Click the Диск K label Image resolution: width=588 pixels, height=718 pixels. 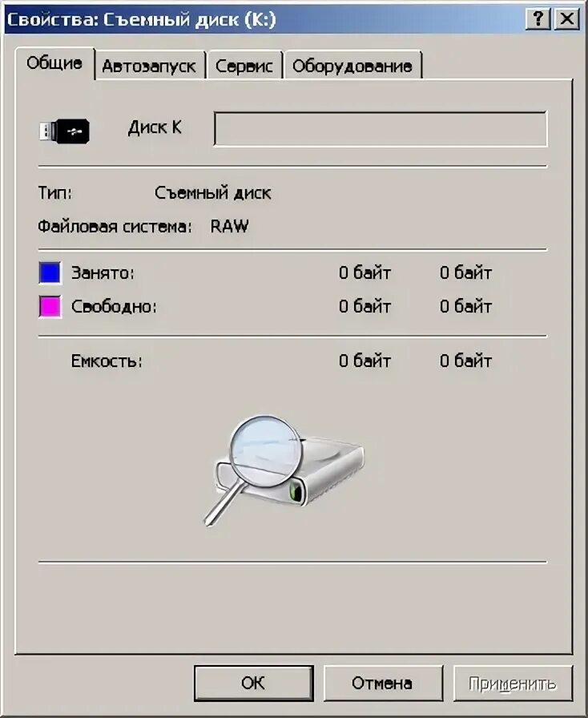click(x=155, y=127)
